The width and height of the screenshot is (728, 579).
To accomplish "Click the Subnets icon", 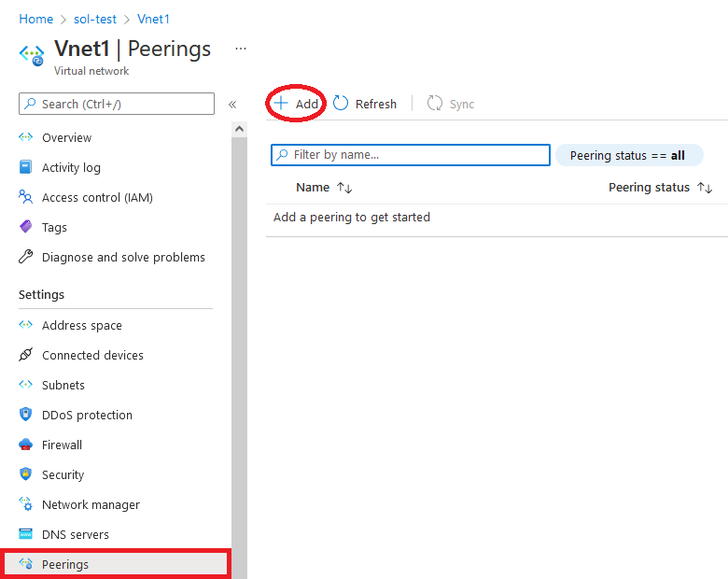I will 25,385.
